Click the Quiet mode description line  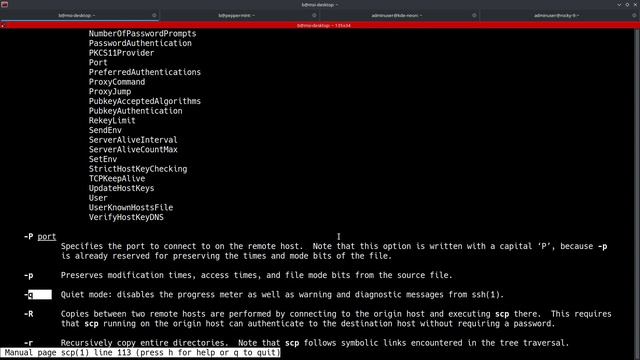coord(282,295)
